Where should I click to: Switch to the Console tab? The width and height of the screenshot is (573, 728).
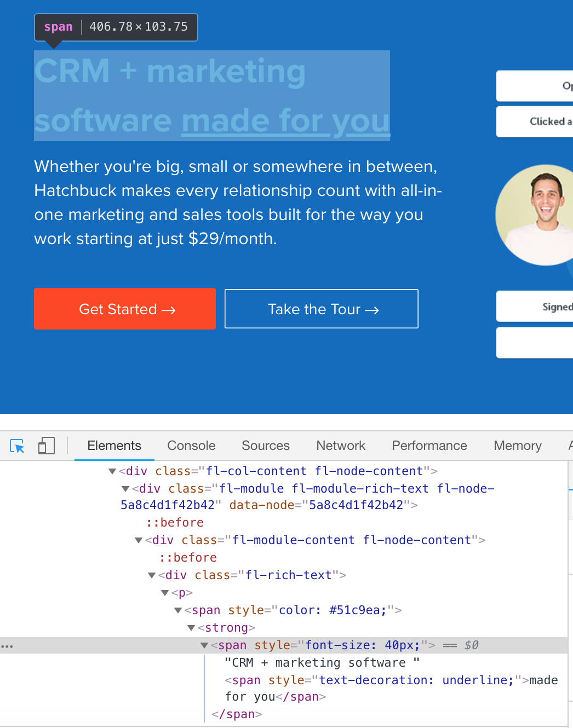(x=191, y=446)
